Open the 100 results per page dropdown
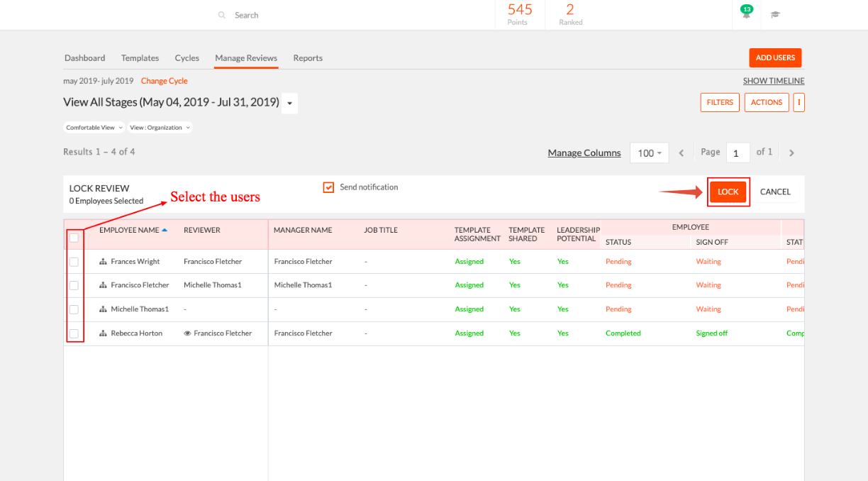This screenshot has height=481, width=868. (x=650, y=153)
